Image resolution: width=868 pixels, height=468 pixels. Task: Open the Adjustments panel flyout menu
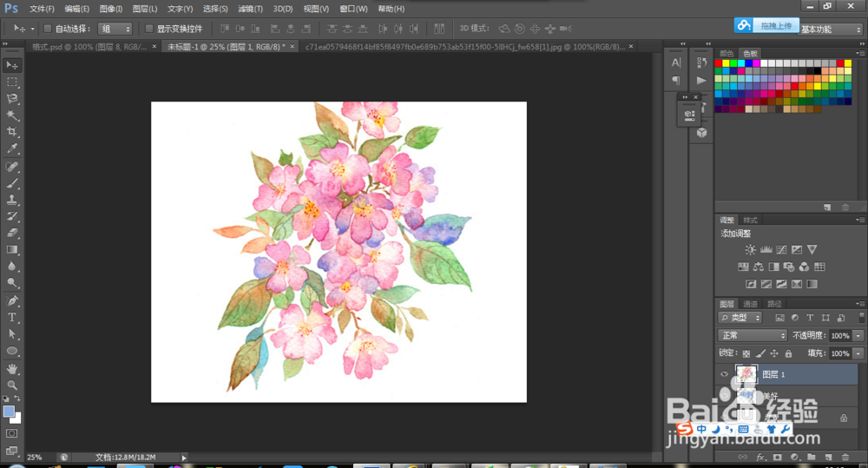point(859,220)
